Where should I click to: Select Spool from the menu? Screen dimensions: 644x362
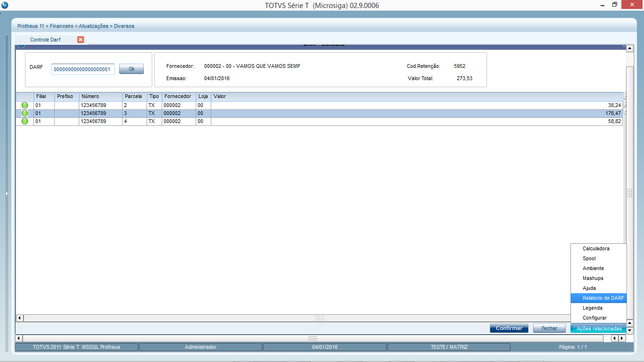pyautogui.click(x=598, y=258)
